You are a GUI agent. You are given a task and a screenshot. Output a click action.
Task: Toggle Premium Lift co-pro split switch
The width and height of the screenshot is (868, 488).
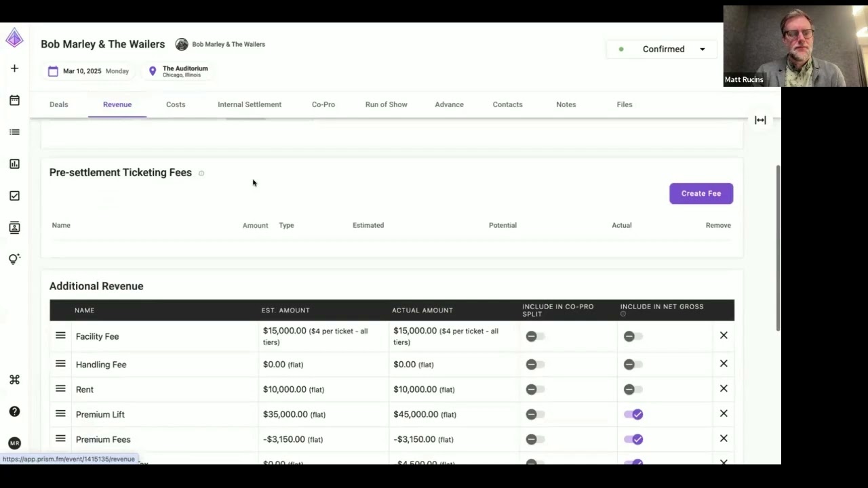point(535,414)
